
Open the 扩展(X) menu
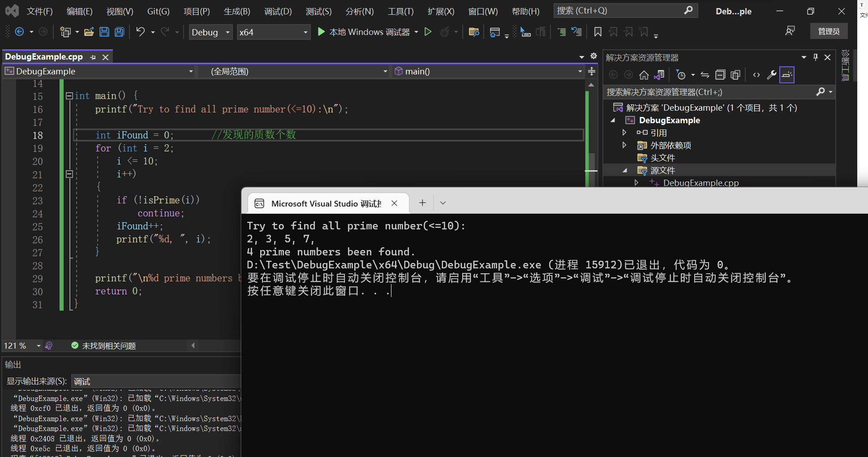[x=441, y=11]
